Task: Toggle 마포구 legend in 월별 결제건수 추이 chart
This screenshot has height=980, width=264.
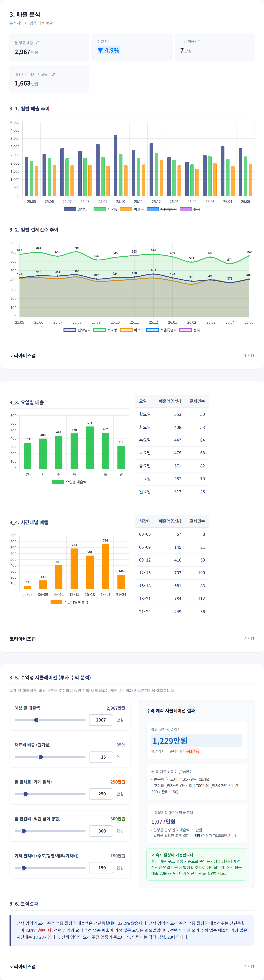Action: 132,330
